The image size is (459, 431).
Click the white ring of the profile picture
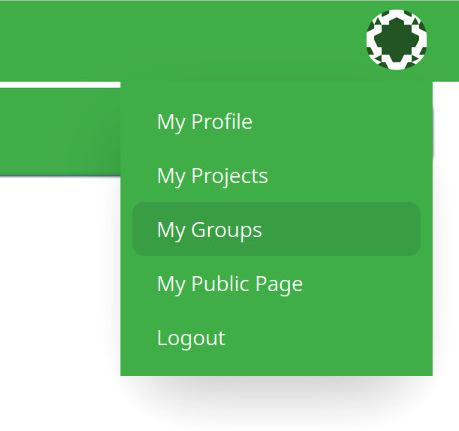396,13
